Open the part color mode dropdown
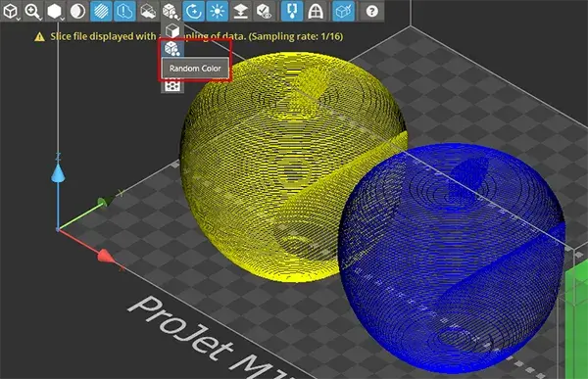 point(171,11)
